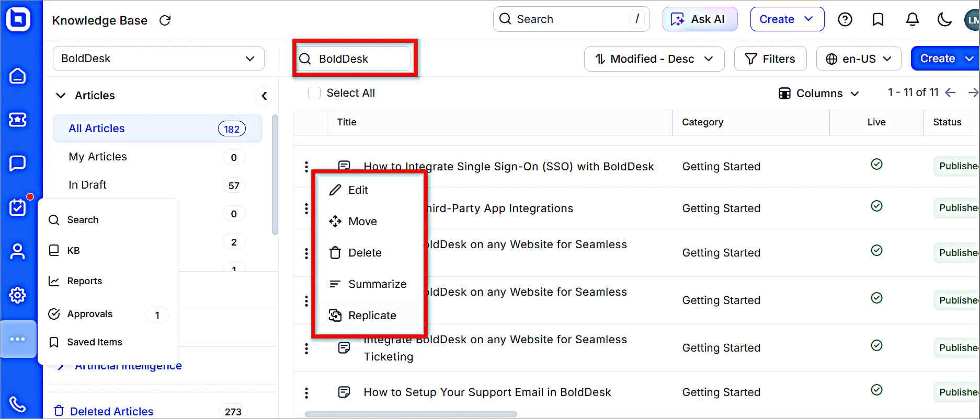Open the Chat sidebar icon
Image resolution: width=980 pixels, height=419 pixels.
pos(18,164)
